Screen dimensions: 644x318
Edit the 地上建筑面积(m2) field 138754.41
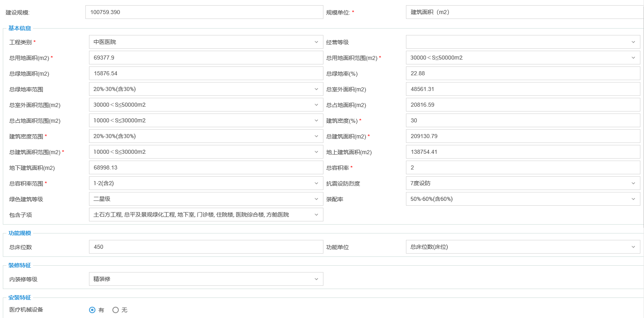tap(523, 152)
